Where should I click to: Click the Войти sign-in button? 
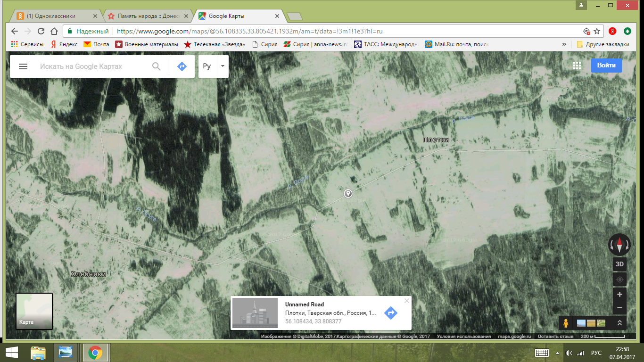click(x=606, y=66)
